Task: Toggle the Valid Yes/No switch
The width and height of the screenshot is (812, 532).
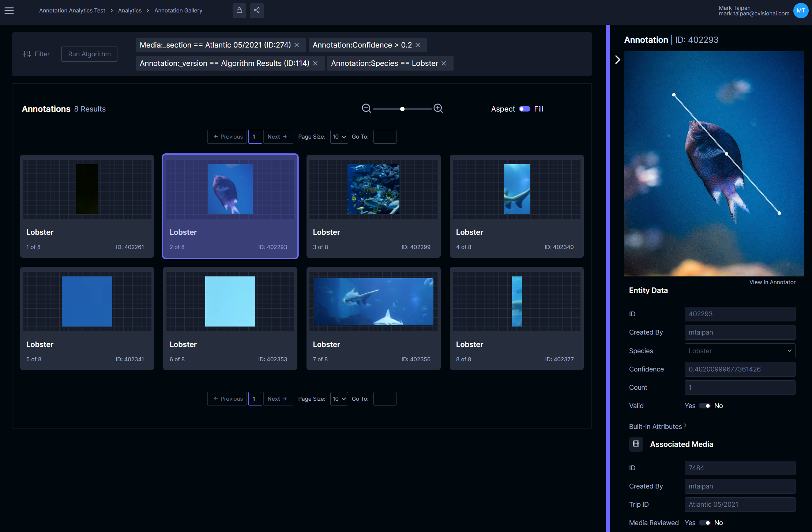Action: 704,406
